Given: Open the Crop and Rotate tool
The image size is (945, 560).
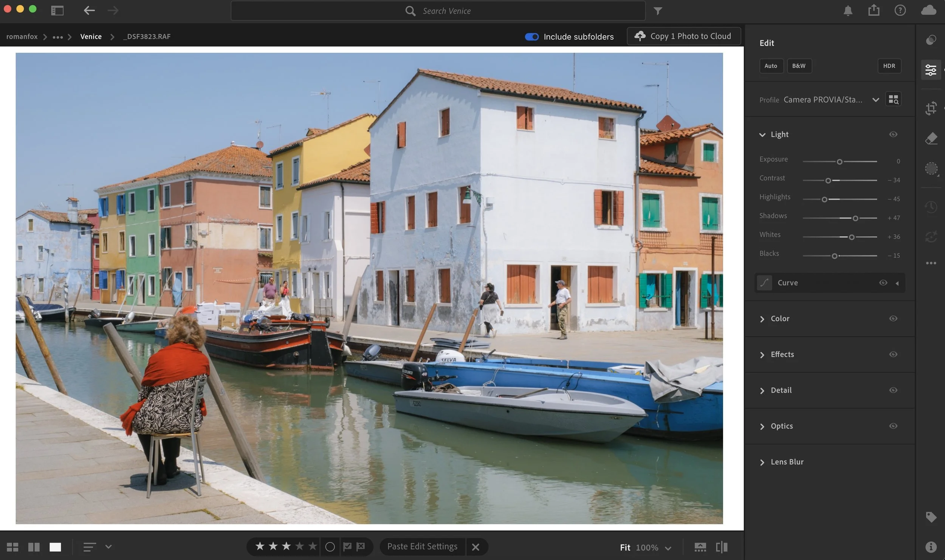Looking at the screenshot, I should 931,108.
